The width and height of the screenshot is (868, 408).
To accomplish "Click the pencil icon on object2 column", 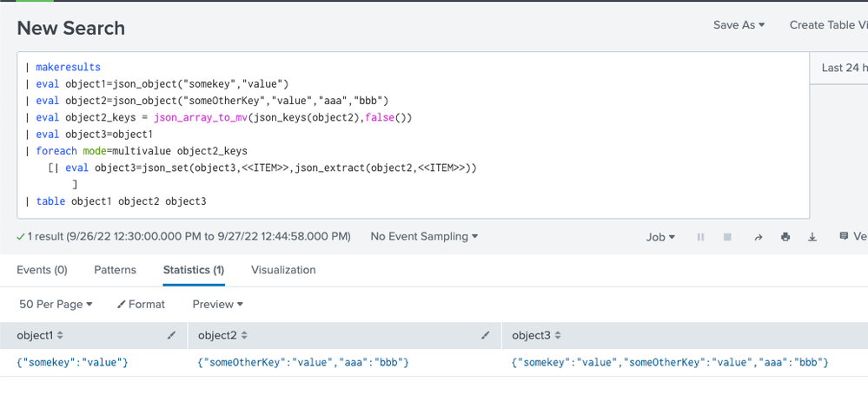I will coord(486,336).
